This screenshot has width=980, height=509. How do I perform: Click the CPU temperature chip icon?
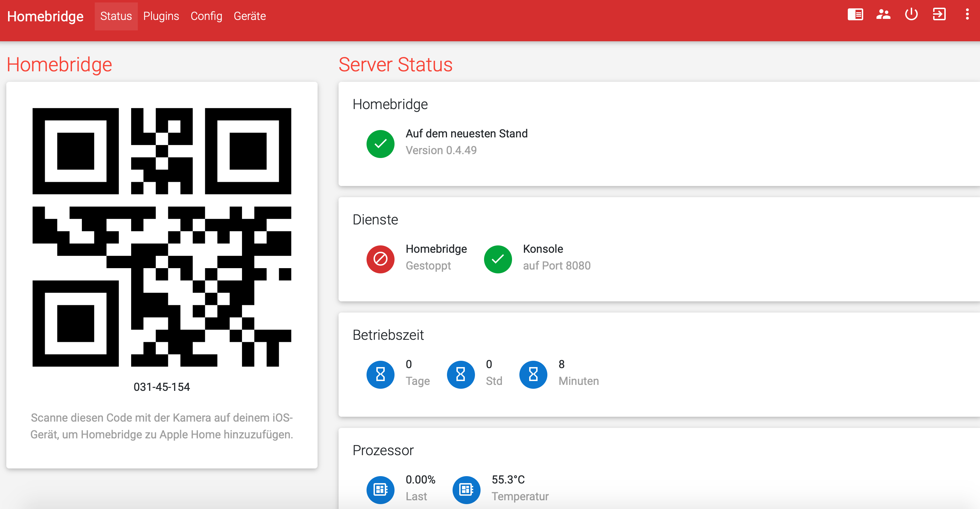pos(466,490)
